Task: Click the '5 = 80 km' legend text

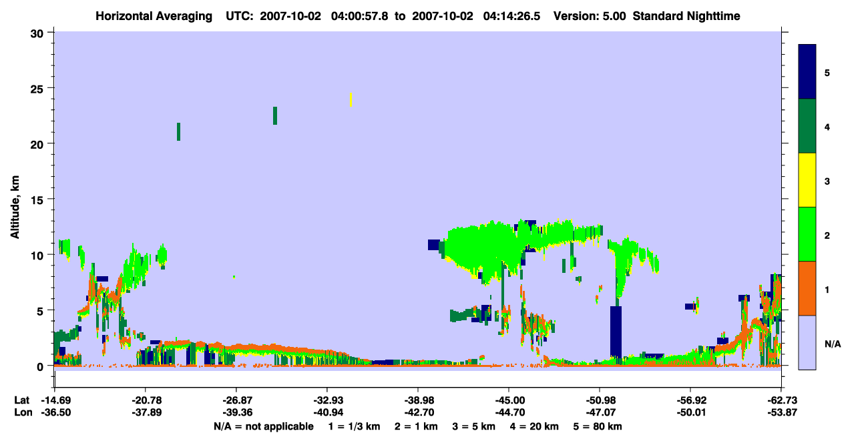Action: tap(598, 426)
